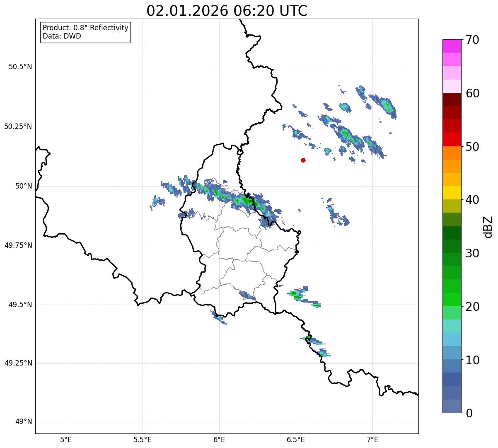Click the "dBZ" colorbar label

click(x=488, y=226)
